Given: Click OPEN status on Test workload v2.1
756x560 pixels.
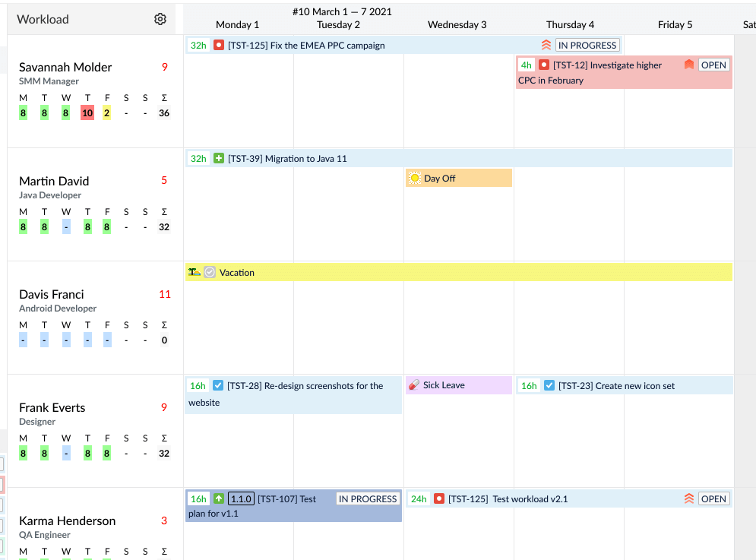Looking at the screenshot, I should [713, 498].
